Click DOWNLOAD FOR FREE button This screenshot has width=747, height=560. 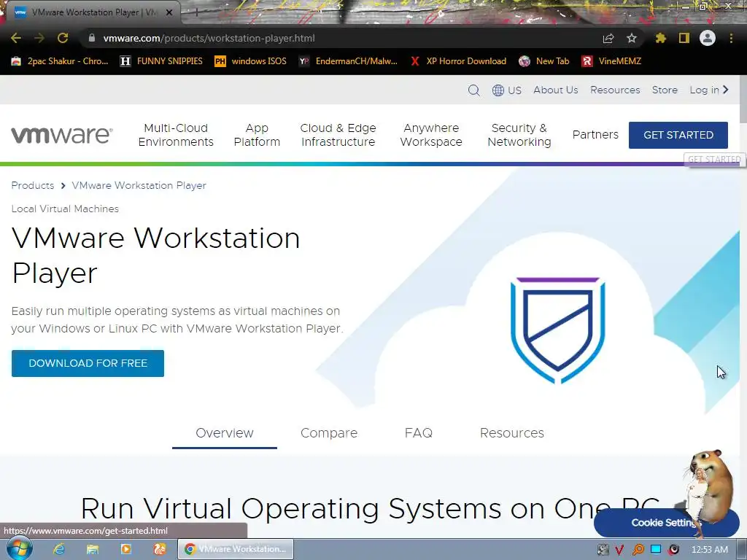tap(88, 363)
